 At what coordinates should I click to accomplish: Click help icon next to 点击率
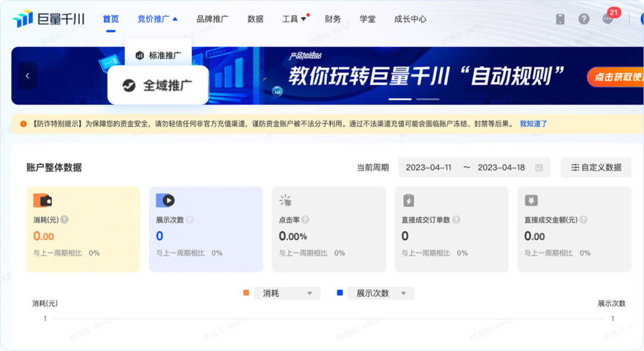pos(305,220)
